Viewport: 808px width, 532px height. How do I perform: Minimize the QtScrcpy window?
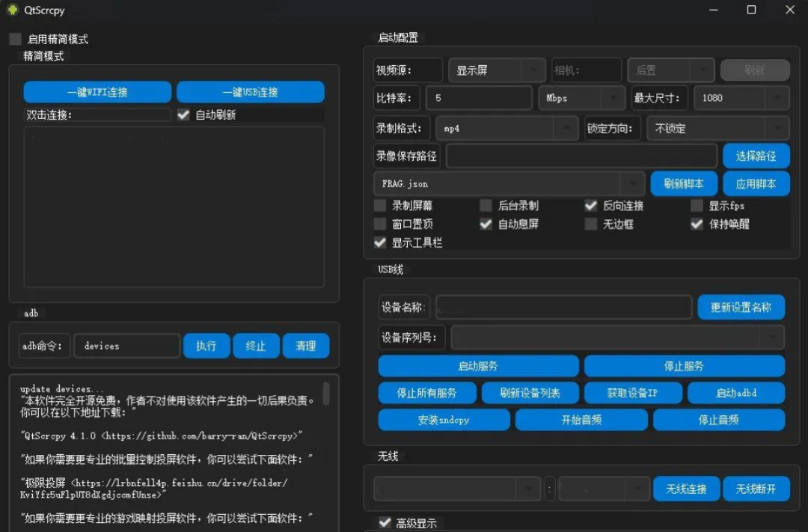(x=714, y=10)
